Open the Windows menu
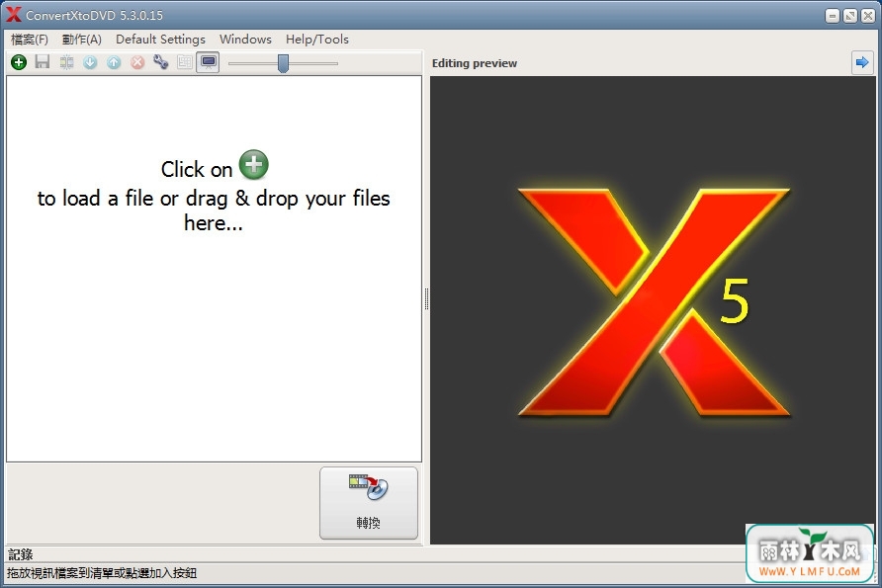Viewport: 882px width, 588px height. pyautogui.click(x=245, y=40)
